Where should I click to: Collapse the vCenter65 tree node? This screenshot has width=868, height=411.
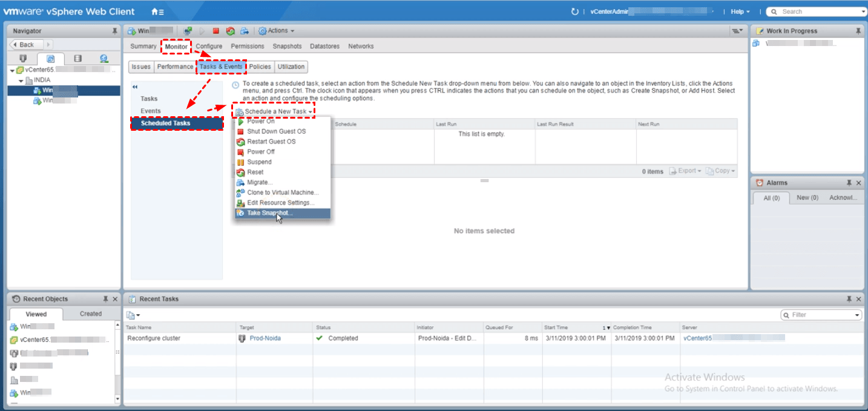point(12,70)
